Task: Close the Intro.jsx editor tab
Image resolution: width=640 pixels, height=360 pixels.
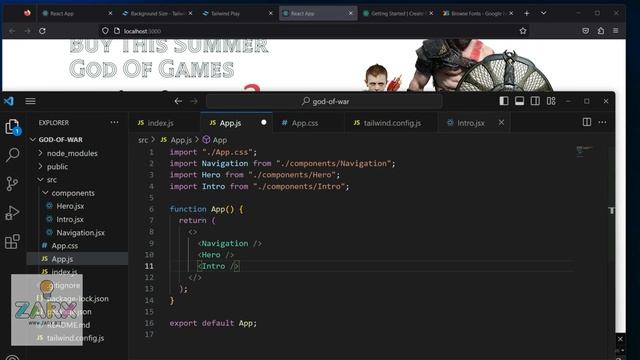Action: (x=501, y=122)
